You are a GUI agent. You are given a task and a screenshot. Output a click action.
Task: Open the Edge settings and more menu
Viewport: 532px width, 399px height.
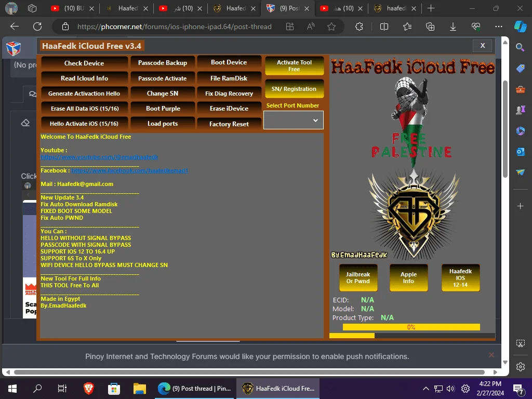click(499, 26)
